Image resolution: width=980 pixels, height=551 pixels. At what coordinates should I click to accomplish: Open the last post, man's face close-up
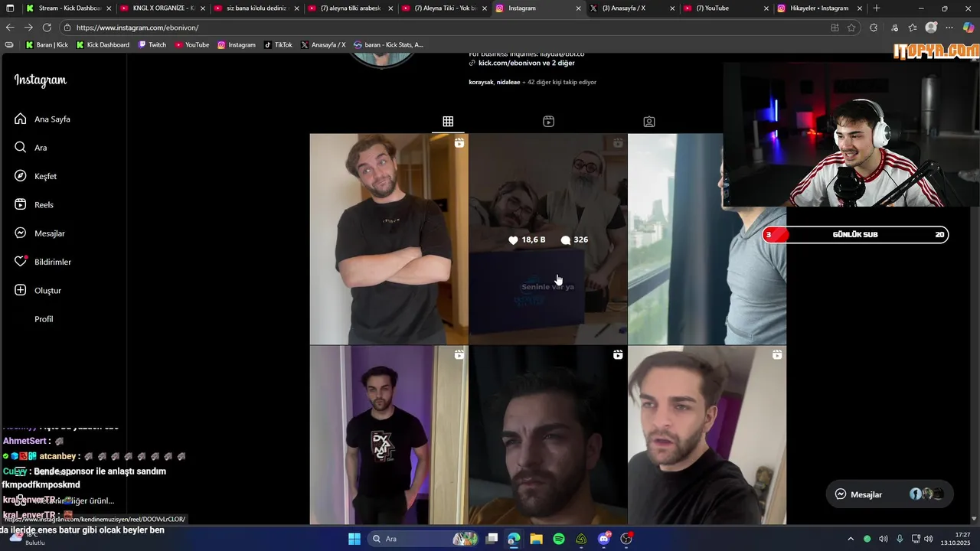coord(707,435)
